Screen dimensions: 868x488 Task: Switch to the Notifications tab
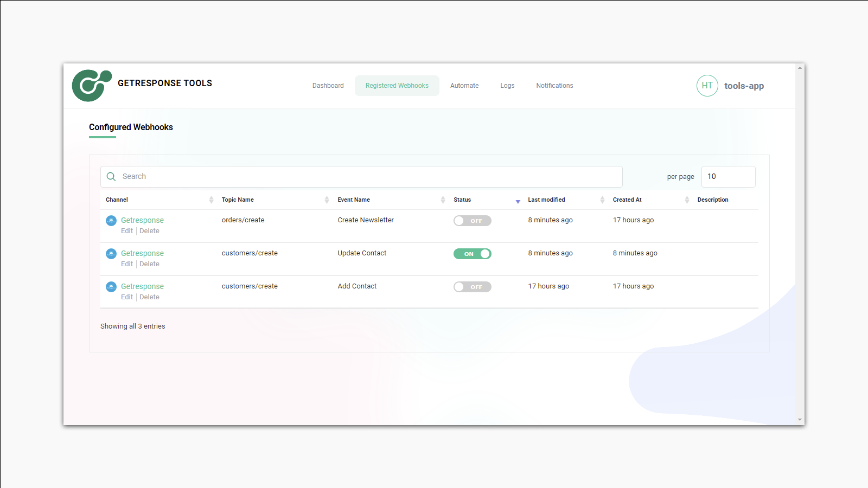tap(554, 85)
